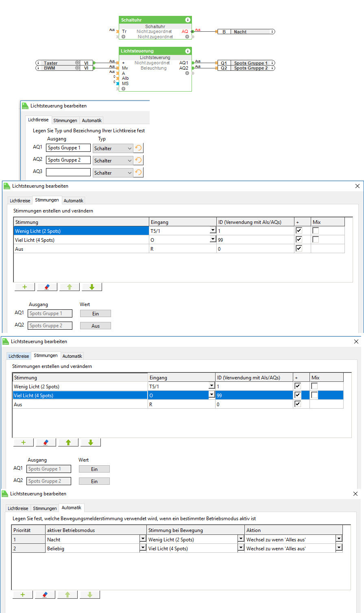Click the AQ2 Wert button showing Aus

[x=95, y=326]
